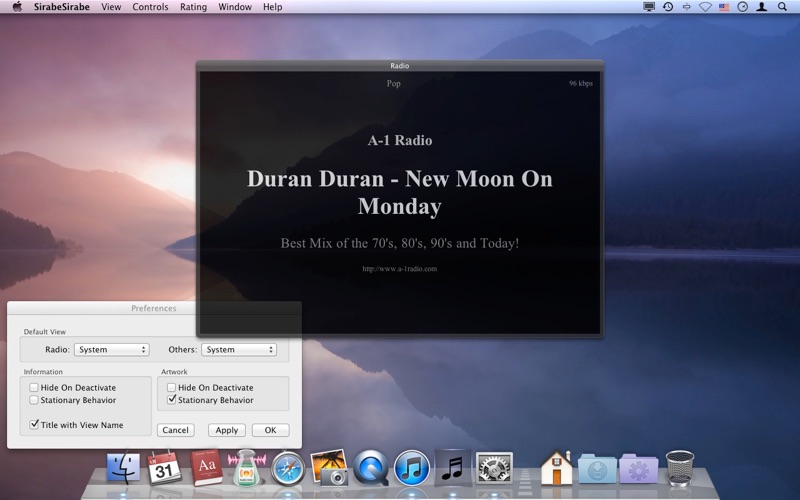Viewport: 800px width, 500px height.
Task: Open Time Machine menu bar icon
Action: (x=668, y=7)
